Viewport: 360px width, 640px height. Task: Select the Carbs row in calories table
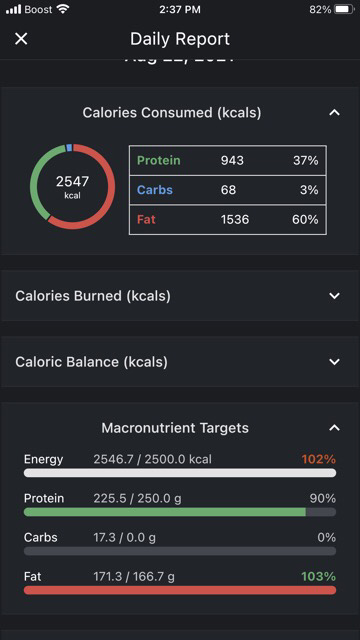click(x=228, y=190)
